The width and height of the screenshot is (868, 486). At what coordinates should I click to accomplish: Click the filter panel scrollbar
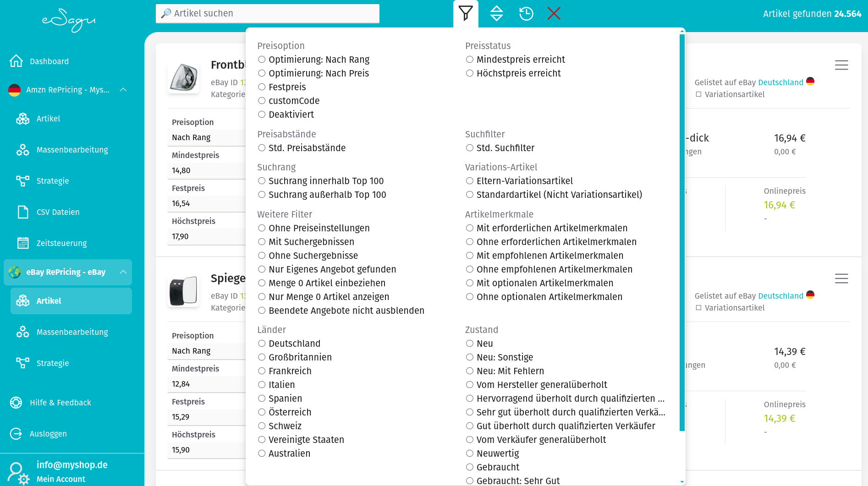click(682, 233)
